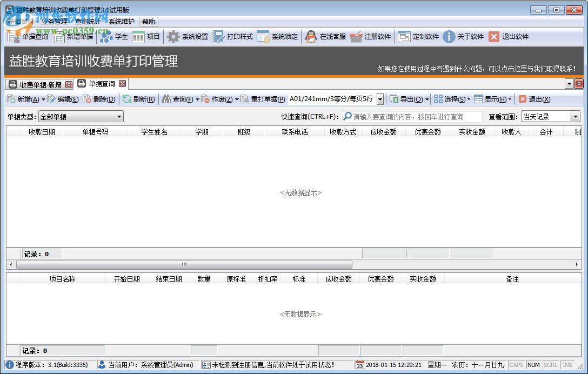Click the 系统设置 settings gear icon
This screenshot has height=374, width=588.
173,37
